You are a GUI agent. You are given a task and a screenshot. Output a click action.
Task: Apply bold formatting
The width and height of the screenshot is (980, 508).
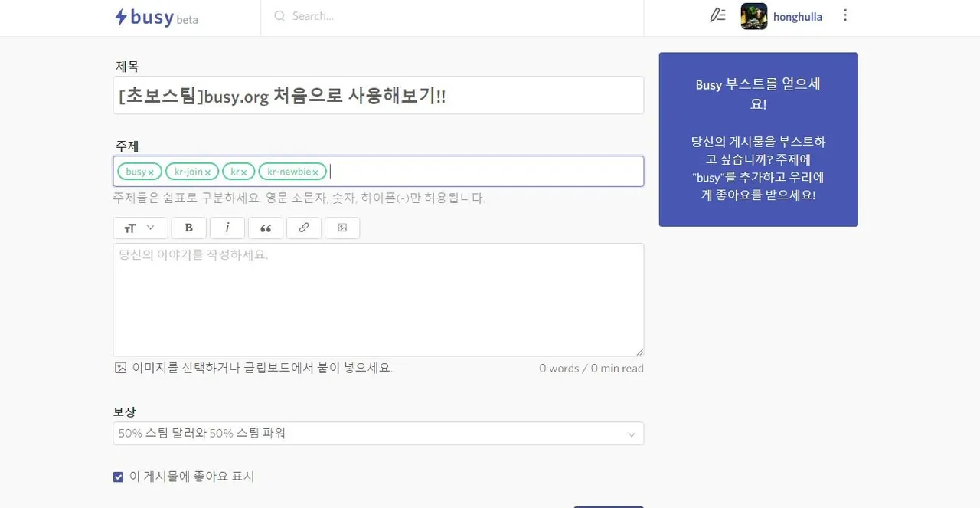pyautogui.click(x=188, y=228)
